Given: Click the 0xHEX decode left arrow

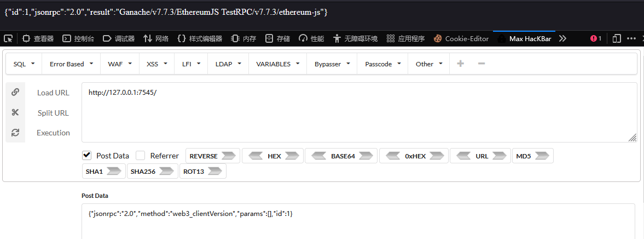Looking at the screenshot, I should tap(393, 156).
